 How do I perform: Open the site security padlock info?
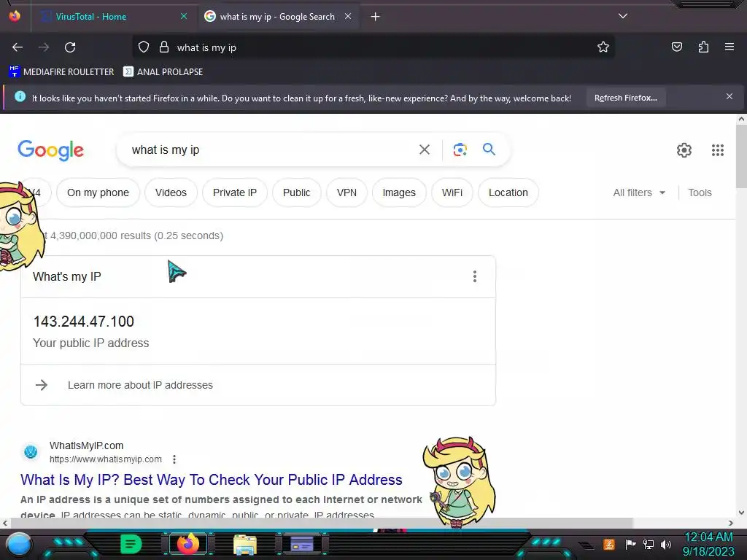click(x=164, y=47)
